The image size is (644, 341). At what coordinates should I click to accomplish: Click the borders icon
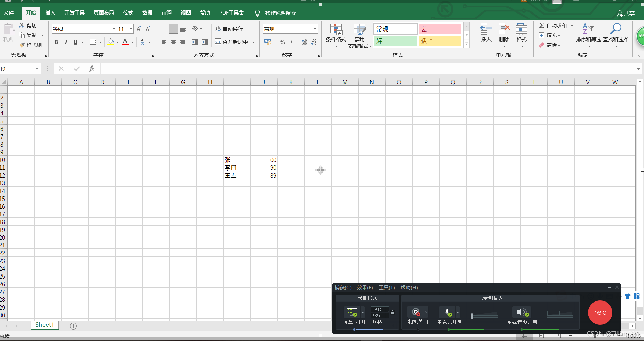pyautogui.click(x=93, y=42)
